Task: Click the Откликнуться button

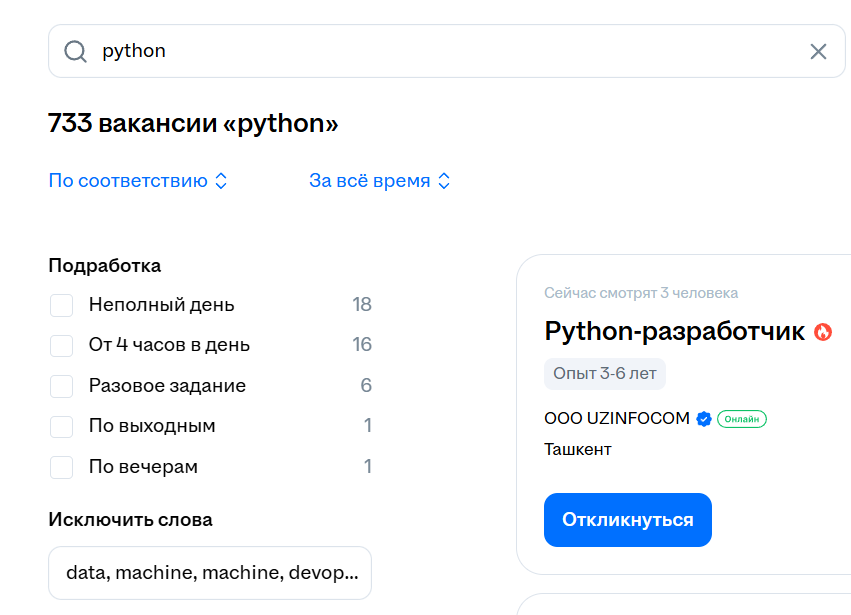Action: pyautogui.click(x=627, y=520)
